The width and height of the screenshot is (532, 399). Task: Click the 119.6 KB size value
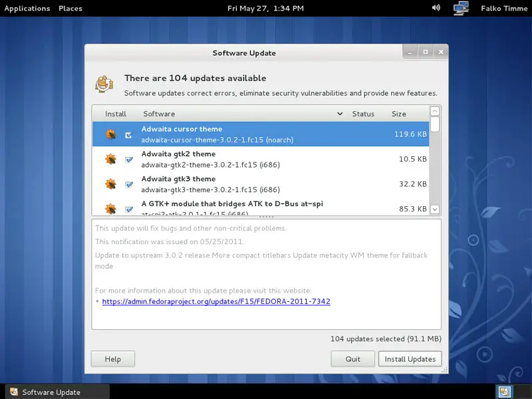[410, 134]
